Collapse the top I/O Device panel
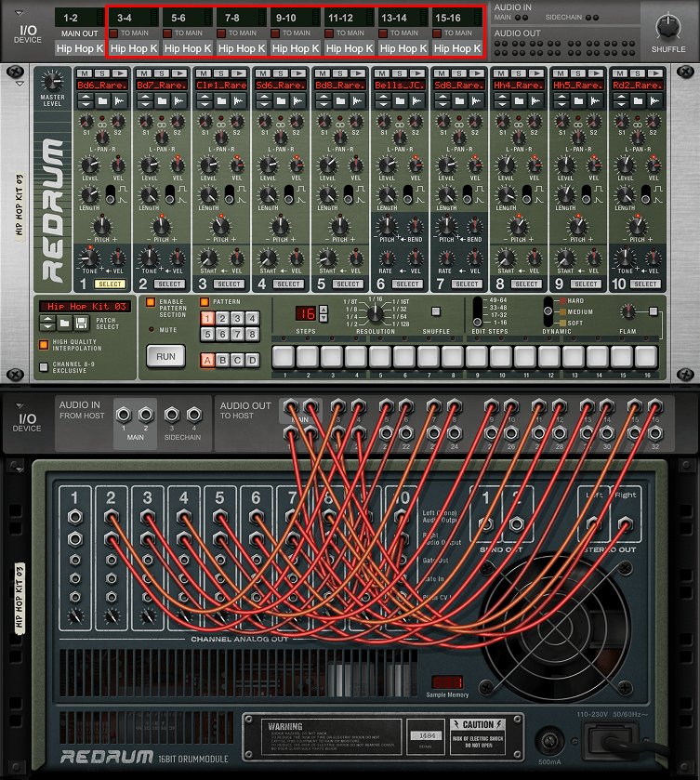Image resolution: width=700 pixels, height=780 pixels. pyautogui.click(x=19, y=13)
